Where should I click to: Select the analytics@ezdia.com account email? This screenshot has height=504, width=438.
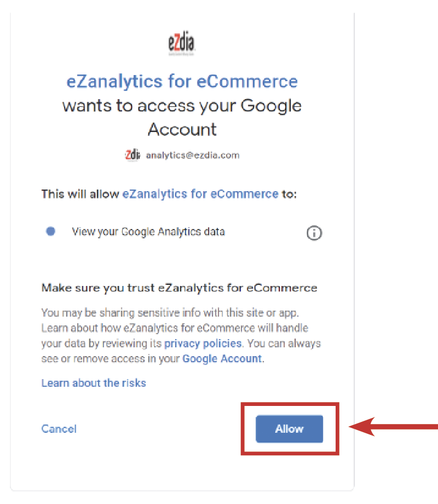pyautogui.click(x=193, y=155)
